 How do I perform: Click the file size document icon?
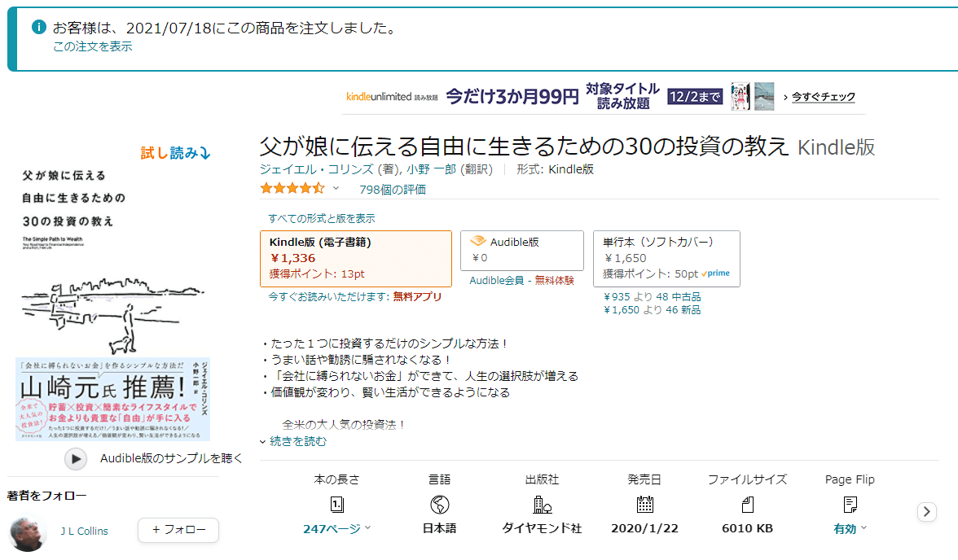pyautogui.click(x=747, y=505)
